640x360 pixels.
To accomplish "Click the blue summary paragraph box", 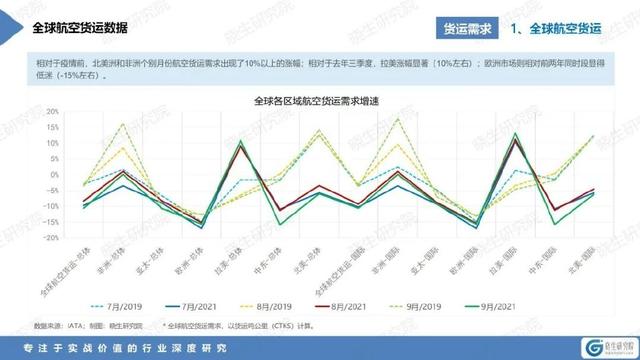I will coord(320,69).
